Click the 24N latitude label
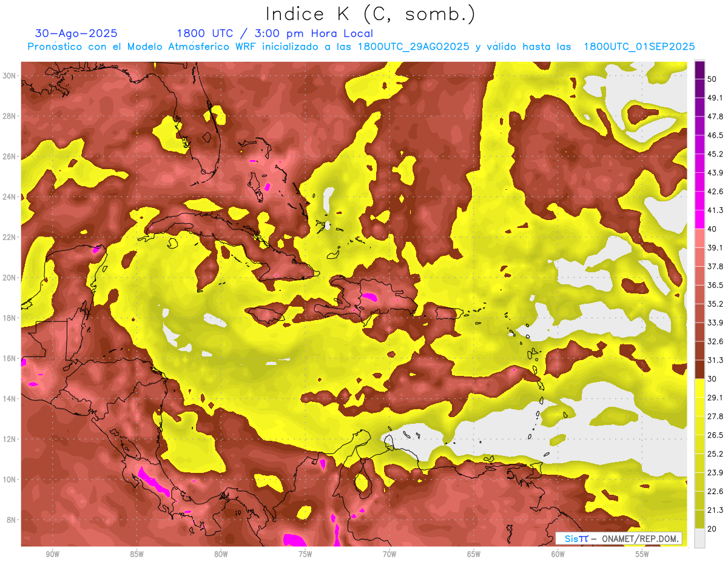Image resolution: width=728 pixels, height=562 pixels. coord(9,196)
